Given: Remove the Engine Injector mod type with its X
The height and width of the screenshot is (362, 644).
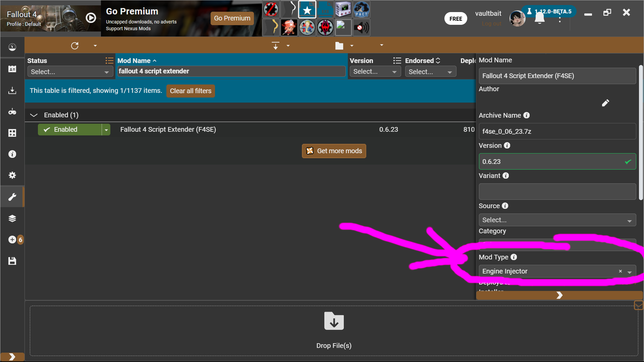Looking at the screenshot, I should click(620, 271).
